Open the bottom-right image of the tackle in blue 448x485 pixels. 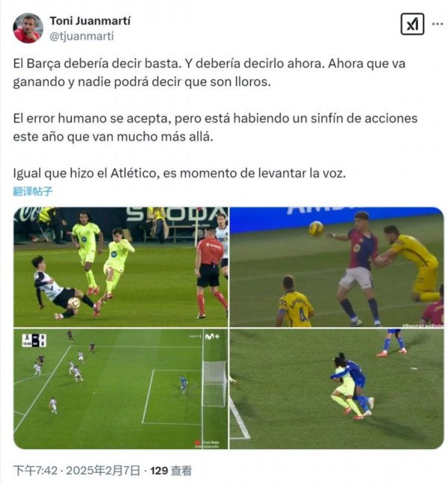[x=337, y=389]
